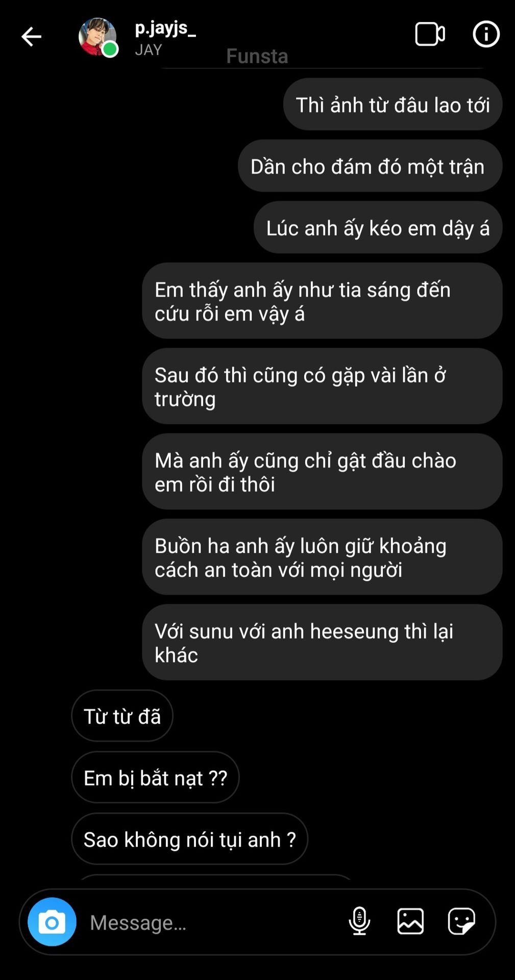The image size is (515, 980).
Task: Record a voice message with microphone
Action: click(x=359, y=921)
